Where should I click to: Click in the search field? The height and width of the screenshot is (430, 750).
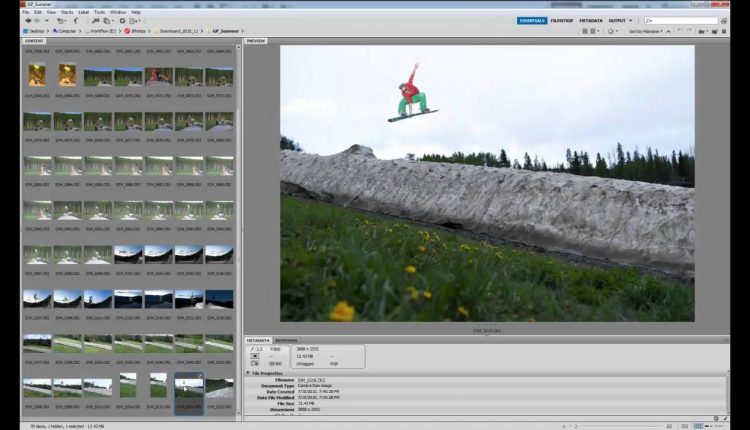coord(681,21)
